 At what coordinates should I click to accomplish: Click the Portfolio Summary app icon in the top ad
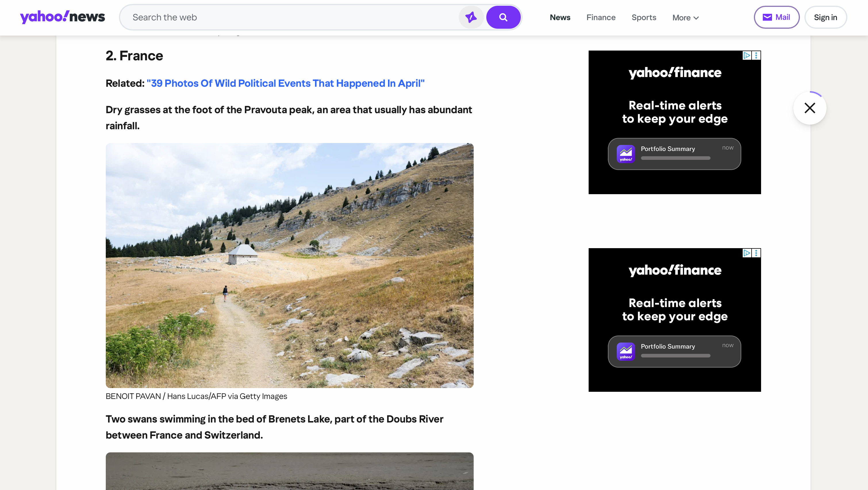(x=626, y=154)
